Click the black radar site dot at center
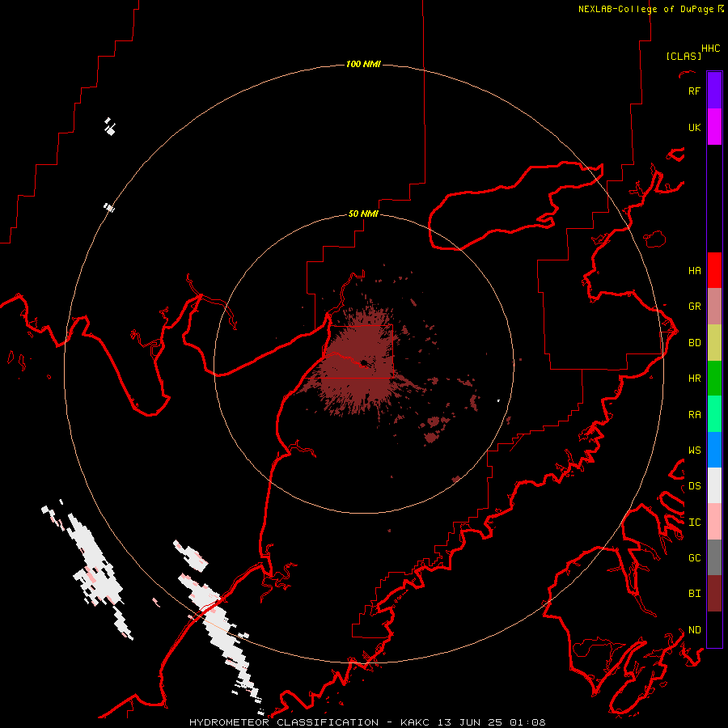Screen dimensions: 728x728 click(x=365, y=362)
